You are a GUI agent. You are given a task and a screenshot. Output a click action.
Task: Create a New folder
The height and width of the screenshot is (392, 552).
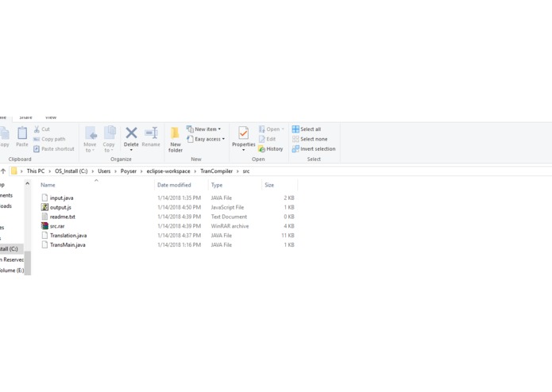click(x=176, y=140)
